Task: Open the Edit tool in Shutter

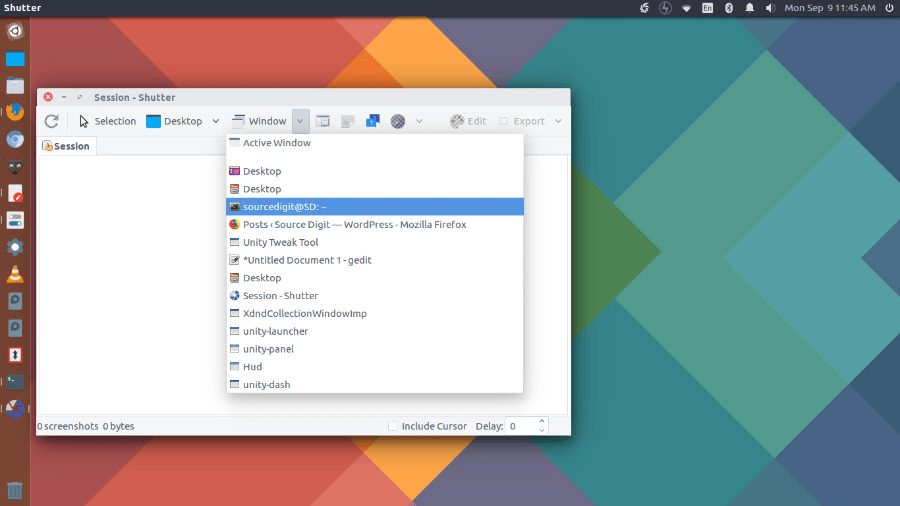Action: (x=468, y=121)
